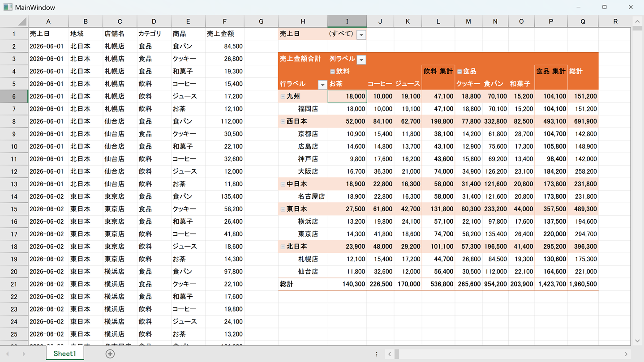Switch to the Sheet1 tab

point(64,353)
